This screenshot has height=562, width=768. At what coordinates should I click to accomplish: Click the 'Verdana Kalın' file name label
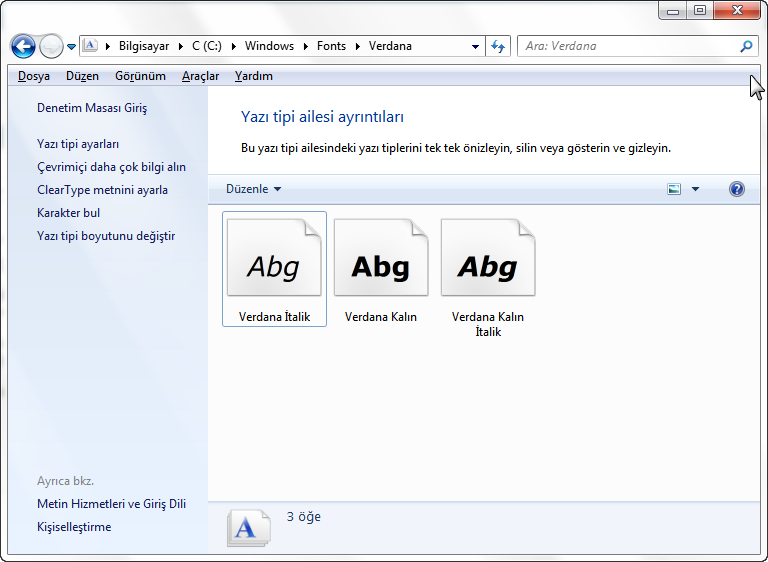[381, 317]
